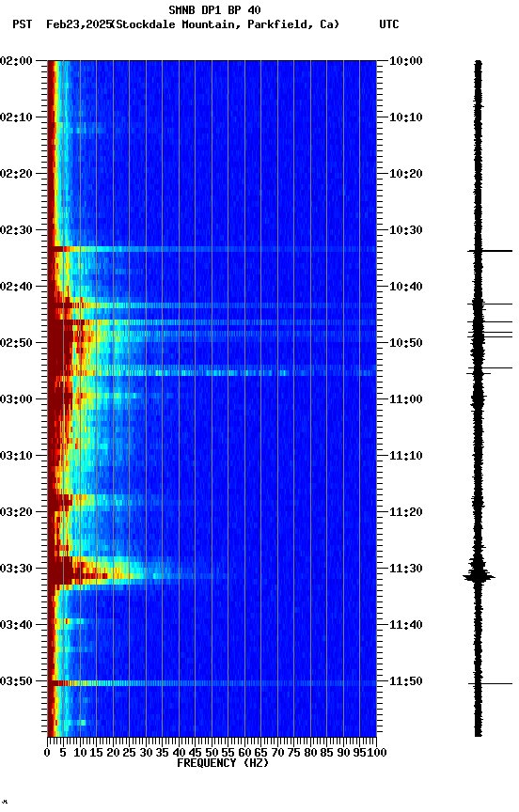Click the PST time label 02:20
This screenshot has height=812, width=519.
(16, 174)
